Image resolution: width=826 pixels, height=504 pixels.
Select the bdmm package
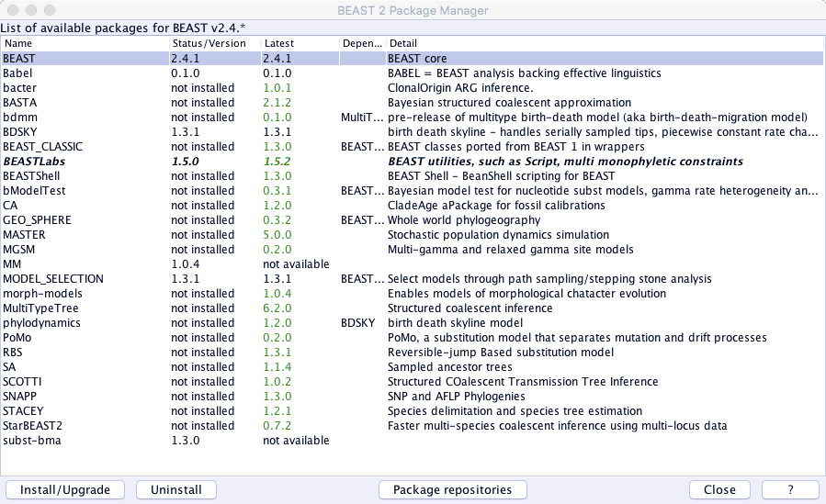(413, 118)
